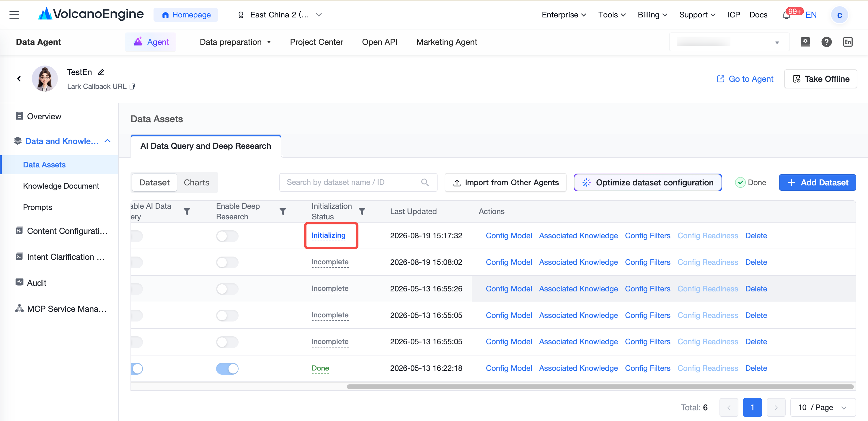The height and width of the screenshot is (421, 868).
Task: Enable Deep Research for the Initializing dataset
Action: (227, 236)
